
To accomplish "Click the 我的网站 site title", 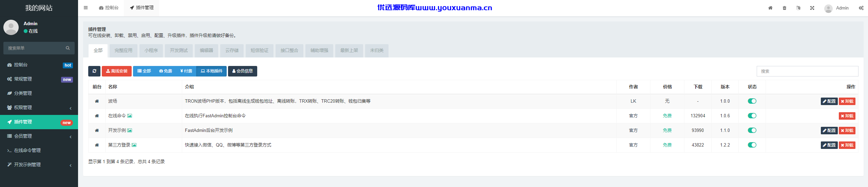I will tap(39, 8).
